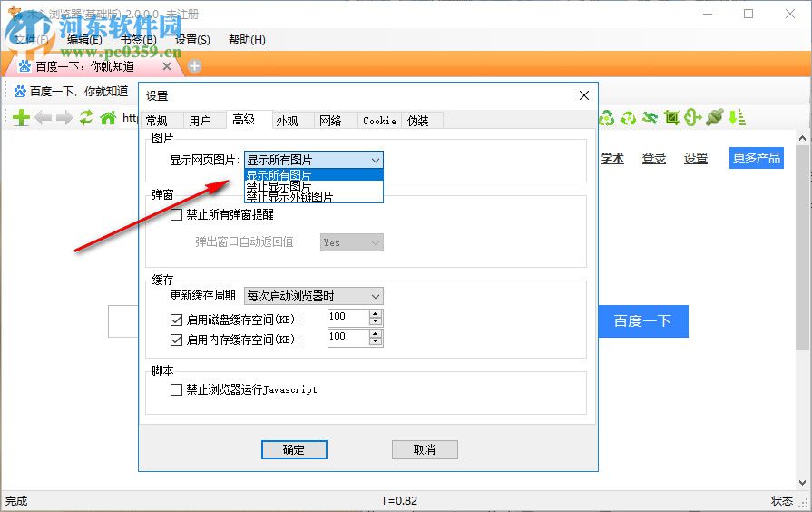Open the green home page icon
812x512 pixels.
click(x=108, y=118)
